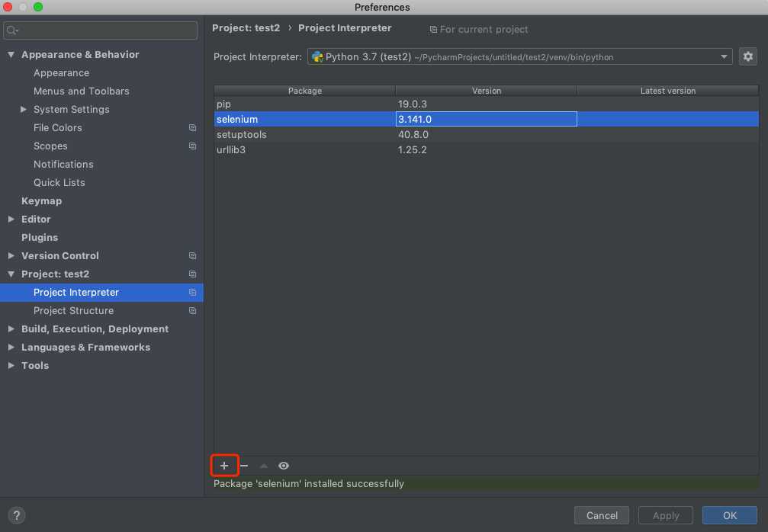Open Notifications settings
This screenshot has height=532, width=768.
click(x=63, y=165)
